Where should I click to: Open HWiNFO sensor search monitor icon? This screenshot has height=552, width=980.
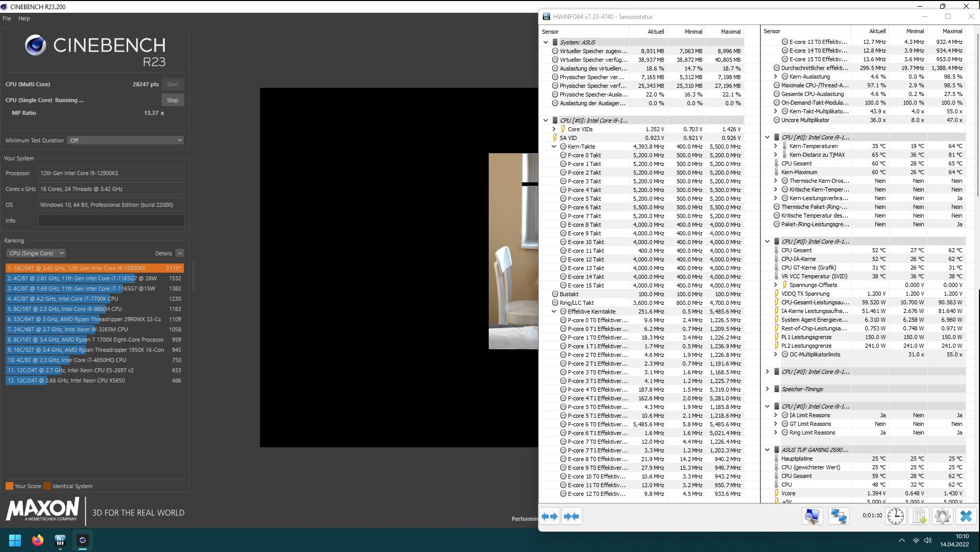(x=812, y=516)
